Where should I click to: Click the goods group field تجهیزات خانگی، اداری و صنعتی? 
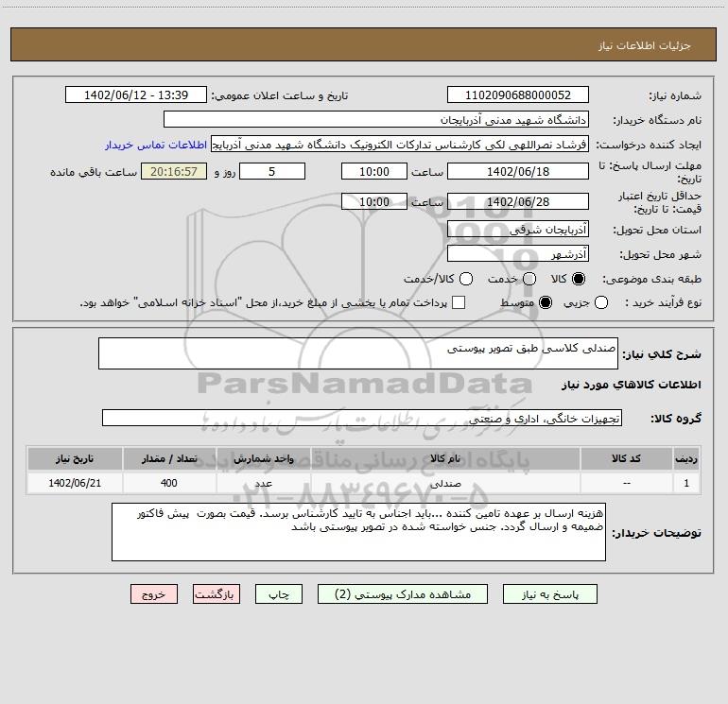[362, 418]
